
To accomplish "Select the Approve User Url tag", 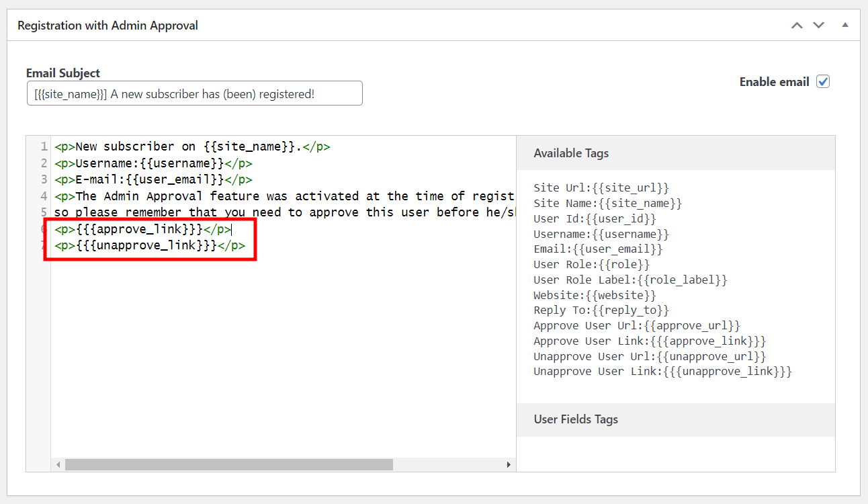I will point(637,325).
